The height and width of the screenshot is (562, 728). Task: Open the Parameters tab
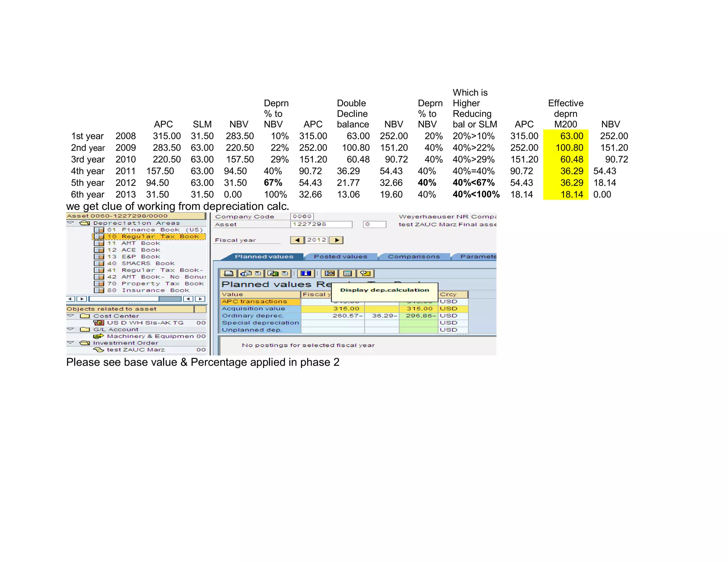475,257
